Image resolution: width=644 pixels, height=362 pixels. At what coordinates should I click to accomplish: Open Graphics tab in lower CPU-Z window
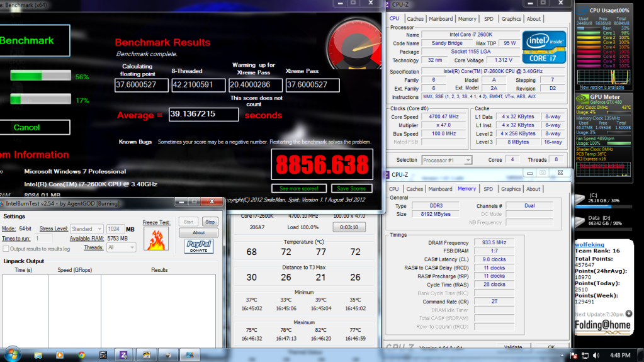click(x=511, y=189)
